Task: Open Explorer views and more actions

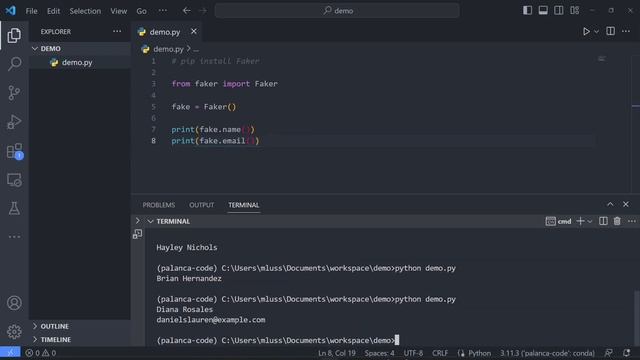Action: tap(117, 31)
